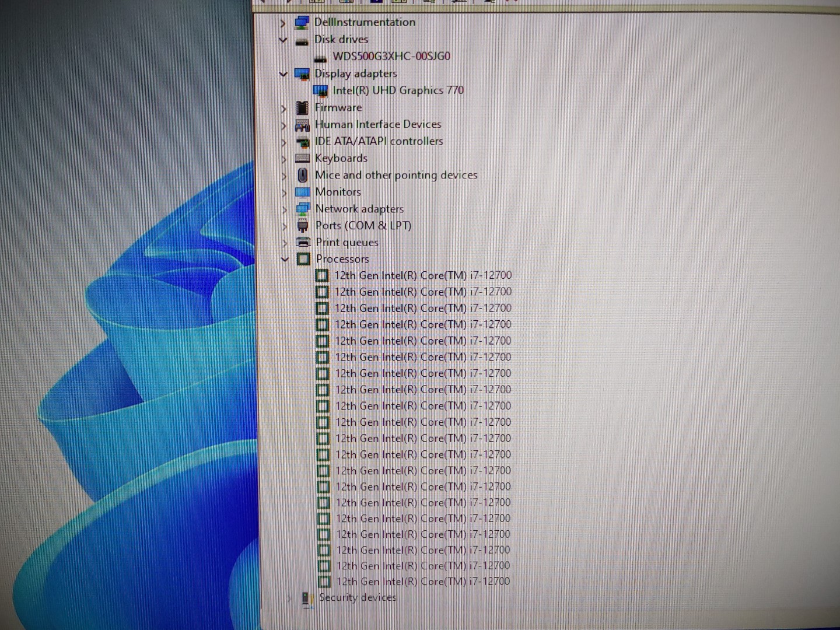This screenshot has width=840, height=630.
Task: Expand the Ports (COM & LPT) node
Action: click(x=285, y=226)
